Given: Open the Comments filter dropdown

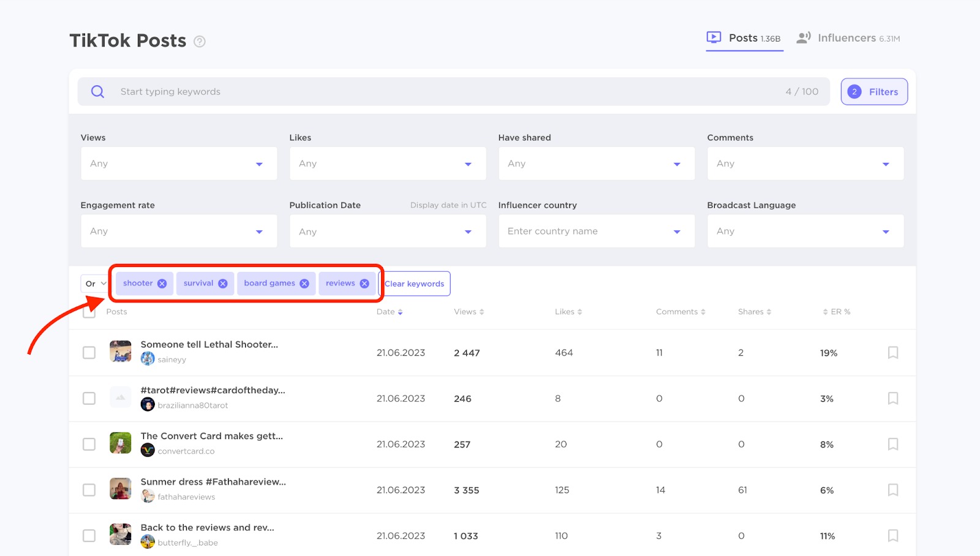Looking at the screenshot, I should tap(805, 163).
